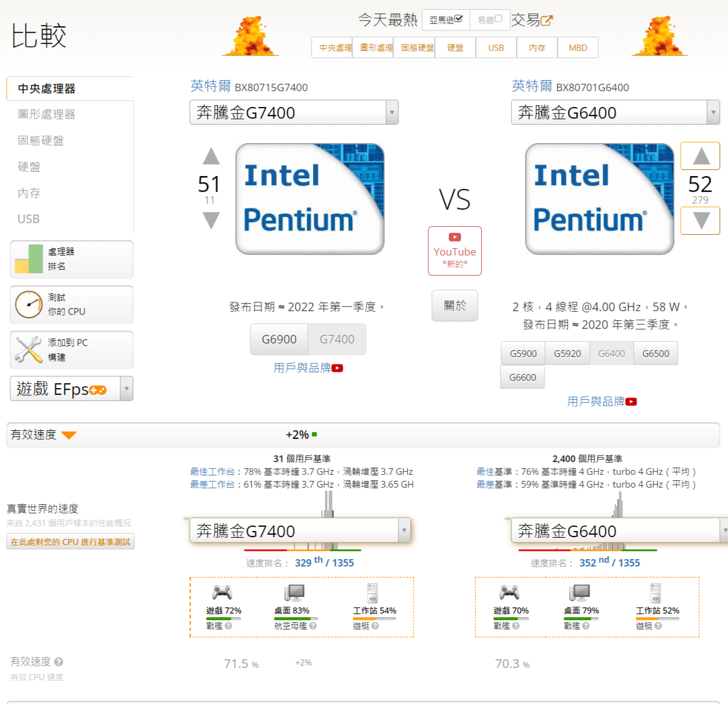The width and height of the screenshot is (728, 704).
Task: Click the gamepad icon above 遊戲 70%
Action: (509, 592)
